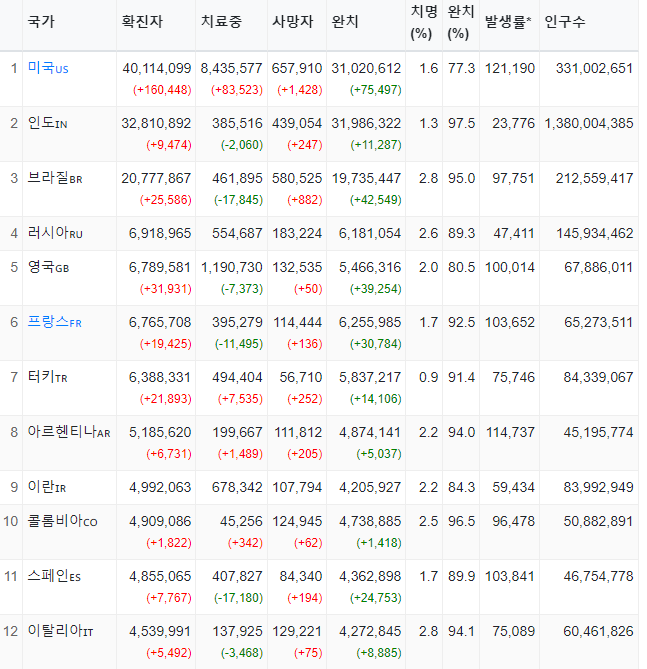The width and height of the screenshot is (647, 669).
Task: Click Colombia recovery rate 96.5
Action: click(x=461, y=521)
